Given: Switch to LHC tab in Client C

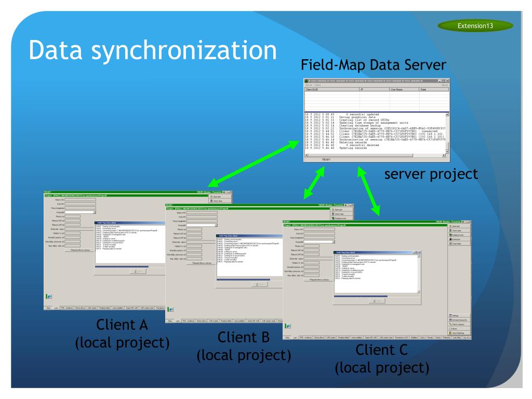Looking at the screenshot, I should 295,338.
